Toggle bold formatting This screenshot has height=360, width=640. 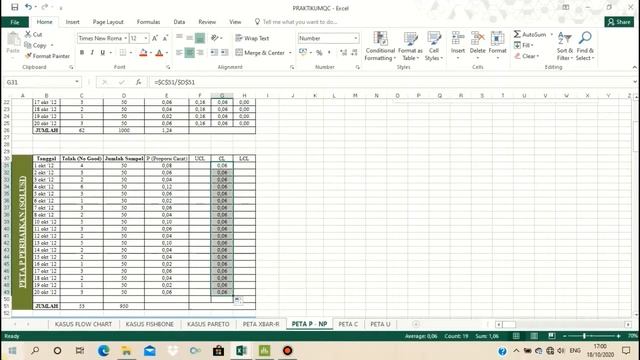point(82,53)
